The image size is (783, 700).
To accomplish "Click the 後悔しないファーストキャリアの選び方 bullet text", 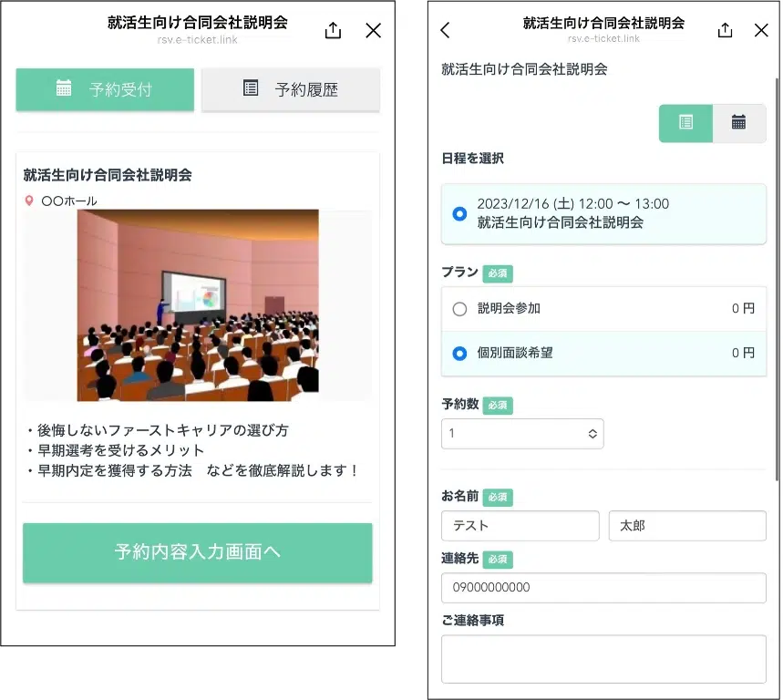I will 163,430.
